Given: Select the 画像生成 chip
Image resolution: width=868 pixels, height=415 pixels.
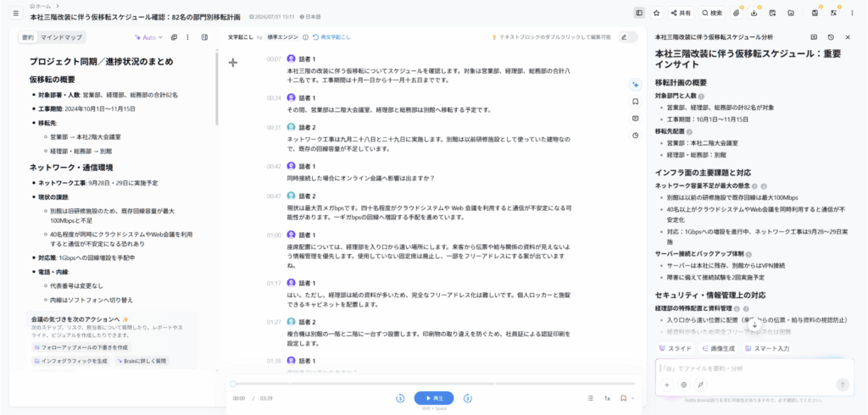Looking at the screenshot, I should 718,349.
